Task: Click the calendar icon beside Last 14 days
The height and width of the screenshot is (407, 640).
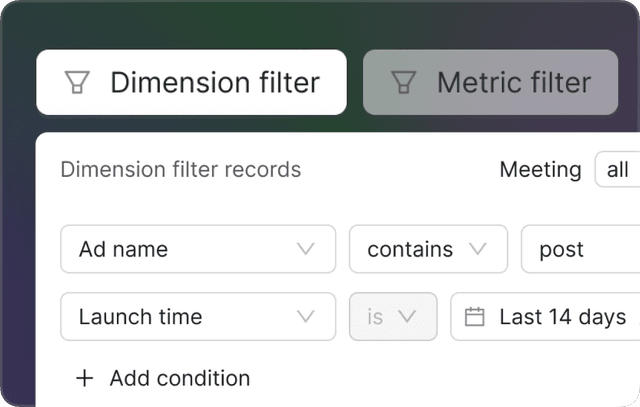Action: pyautogui.click(x=475, y=317)
